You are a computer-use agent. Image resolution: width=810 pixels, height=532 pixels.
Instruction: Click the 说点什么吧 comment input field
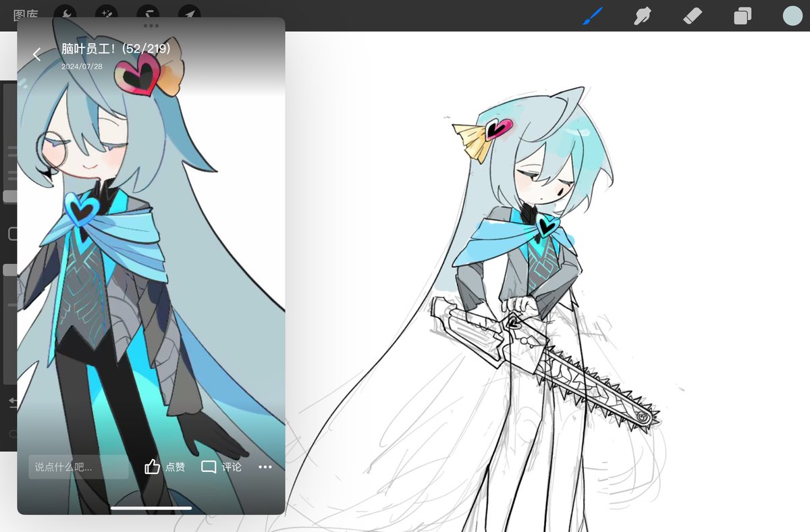click(78, 467)
